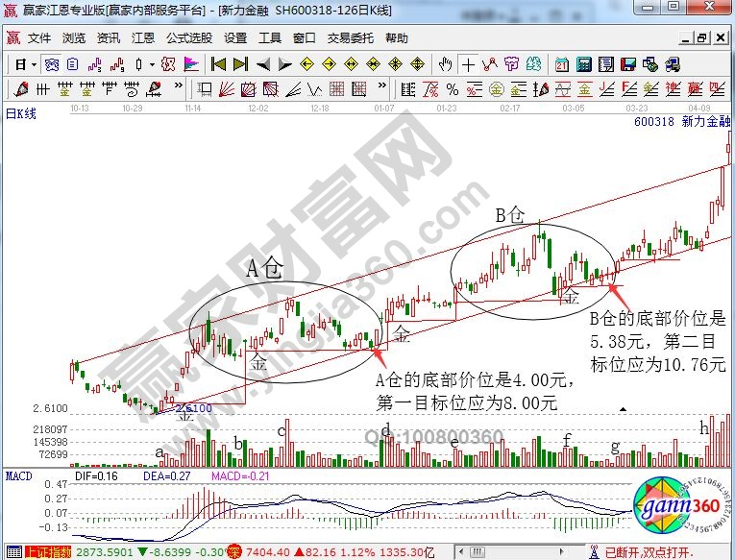Screen dimensions: 735x560
Task: Click 已断开,双点打开 connection status
Action: (x=649, y=552)
